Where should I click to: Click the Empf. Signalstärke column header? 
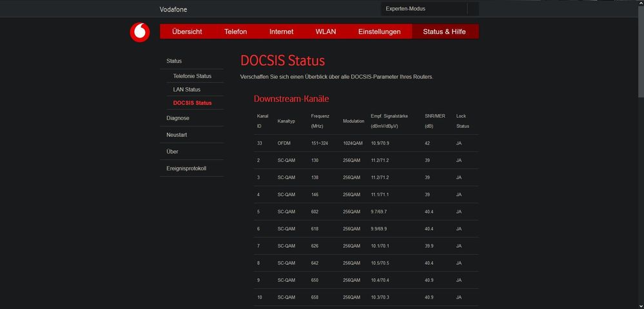tap(389, 121)
